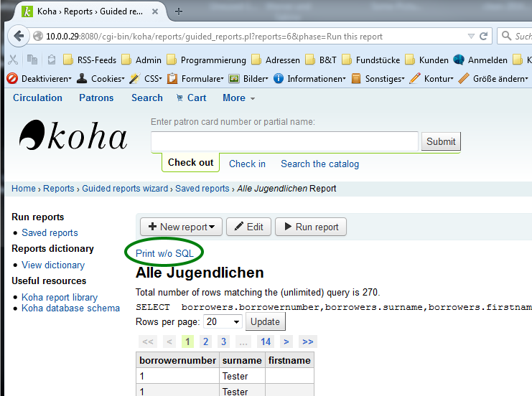This screenshot has width=532, height=396.
Task: Click the patron card number input field
Action: coord(284,141)
